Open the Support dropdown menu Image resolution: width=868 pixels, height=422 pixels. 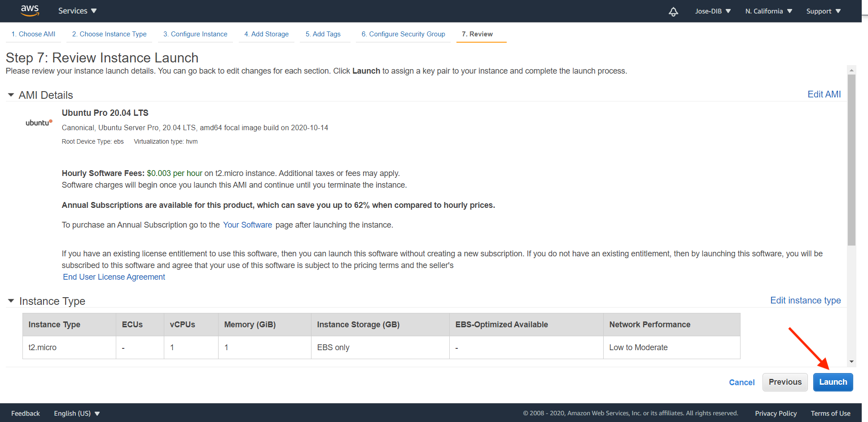[x=823, y=11]
